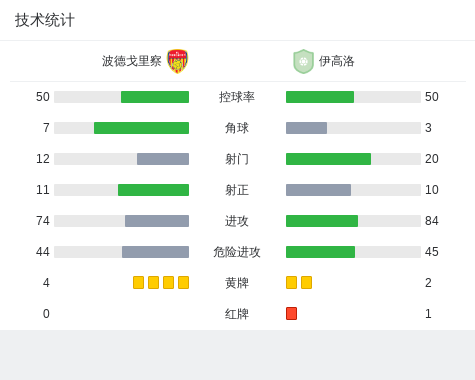
Task: Click 波德戈里察's leftmost yellow card icon
Action: click(x=138, y=282)
